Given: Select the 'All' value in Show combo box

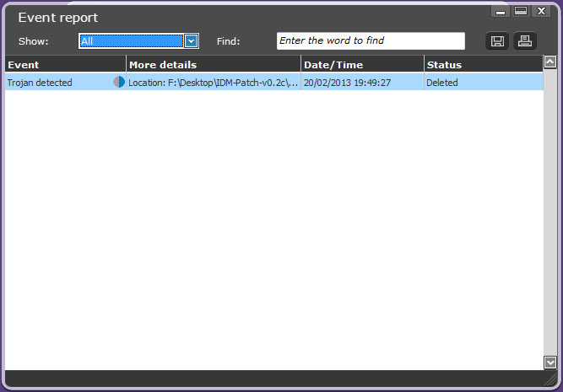Looking at the screenshot, I should click(x=131, y=40).
